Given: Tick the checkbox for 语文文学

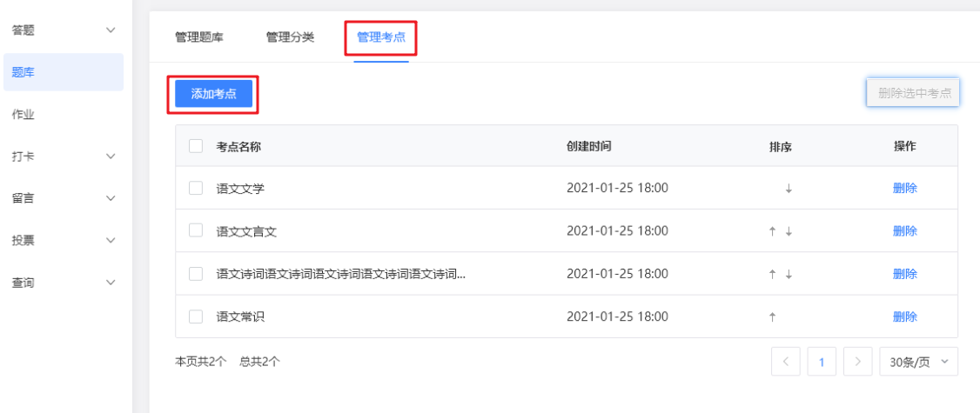Looking at the screenshot, I should click(x=196, y=188).
